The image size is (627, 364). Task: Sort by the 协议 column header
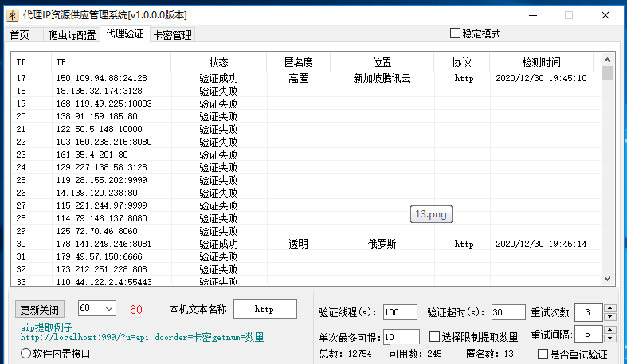462,62
